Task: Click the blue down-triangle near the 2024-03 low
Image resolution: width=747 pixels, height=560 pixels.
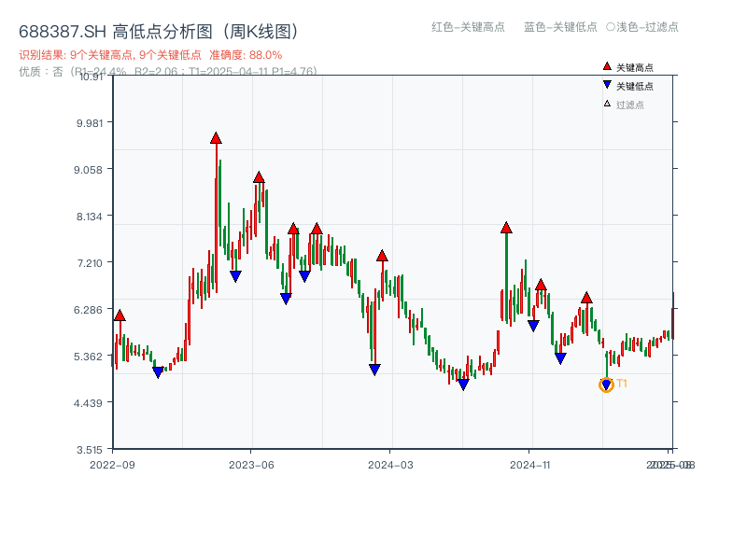Action: click(x=374, y=370)
